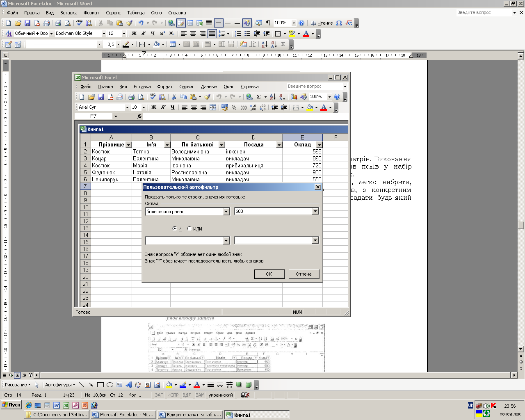Click Word highlight color button
The height and width of the screenshot is (420, 525).
click(292, 34)
